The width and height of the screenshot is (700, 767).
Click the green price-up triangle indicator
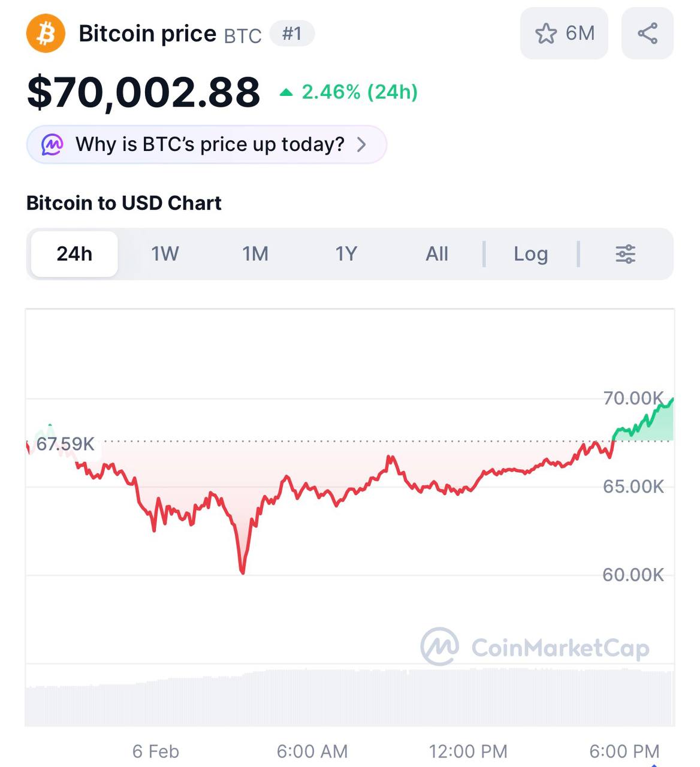tap(286, 92)
